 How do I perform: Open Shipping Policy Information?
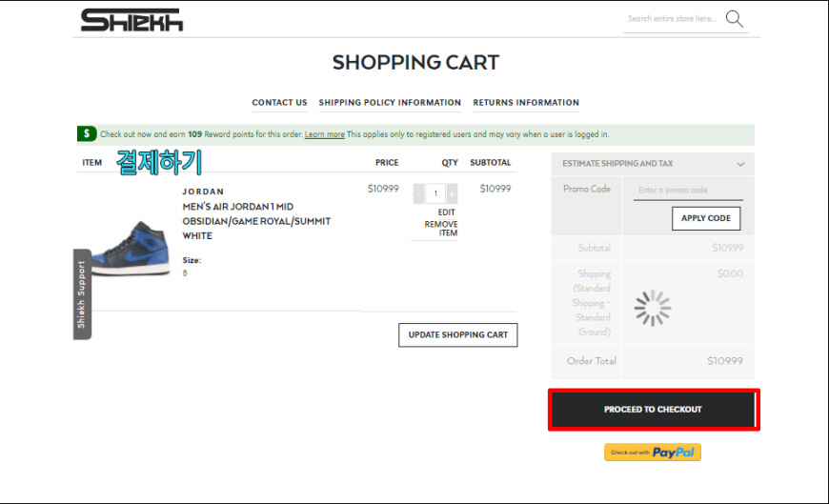pyautogui.click(x=390, y=103)
